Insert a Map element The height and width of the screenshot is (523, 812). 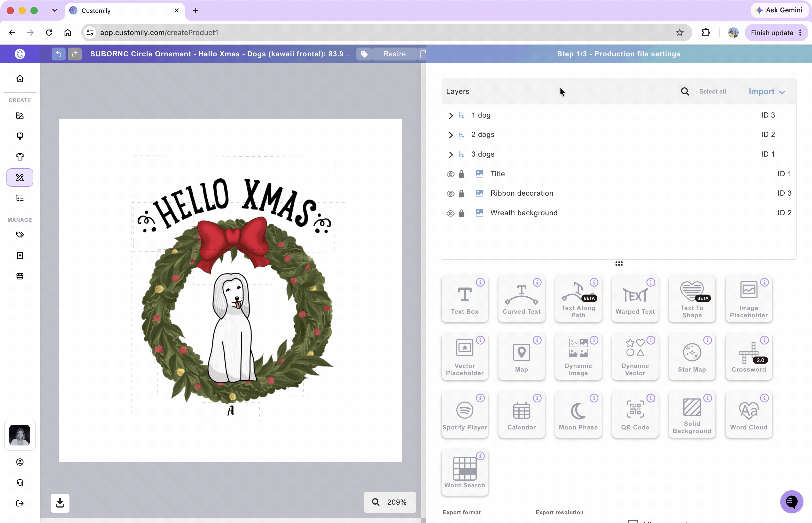pyautogui.click(x=521, y=357)
